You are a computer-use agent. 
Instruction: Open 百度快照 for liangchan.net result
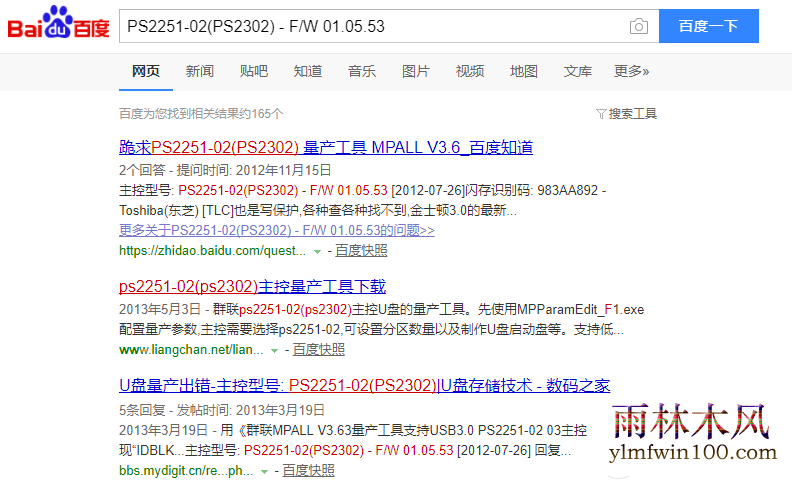pyautogui.click(x=319, y=350)
